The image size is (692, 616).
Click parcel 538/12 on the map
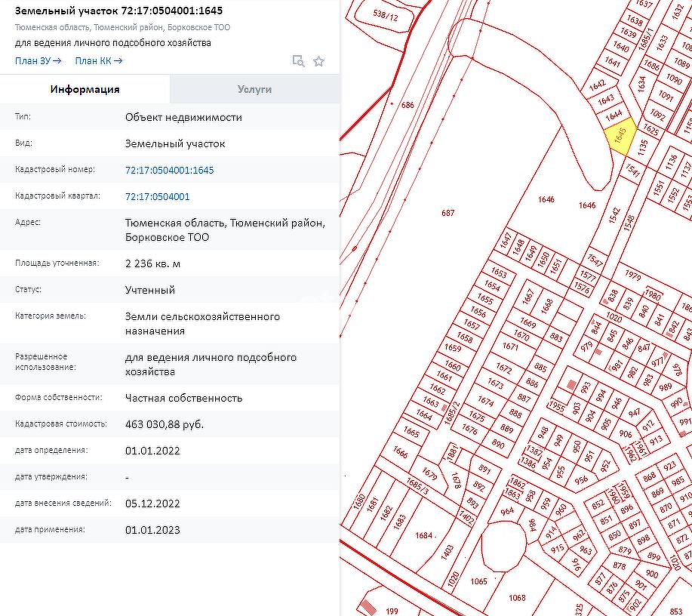click(386, 15)
